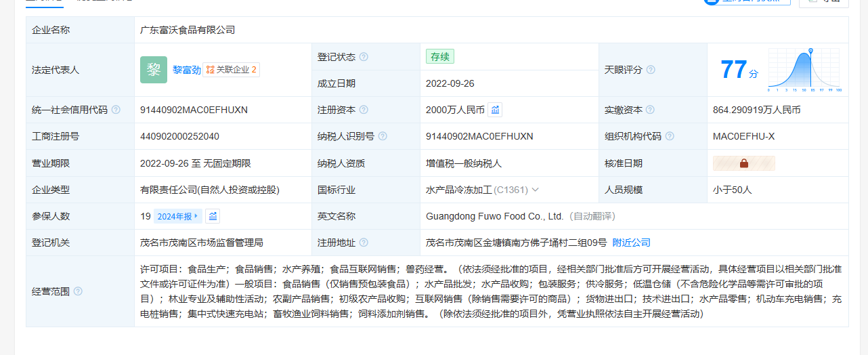Select organization code MAC0EFHU-X

click(x=743, y=136)
